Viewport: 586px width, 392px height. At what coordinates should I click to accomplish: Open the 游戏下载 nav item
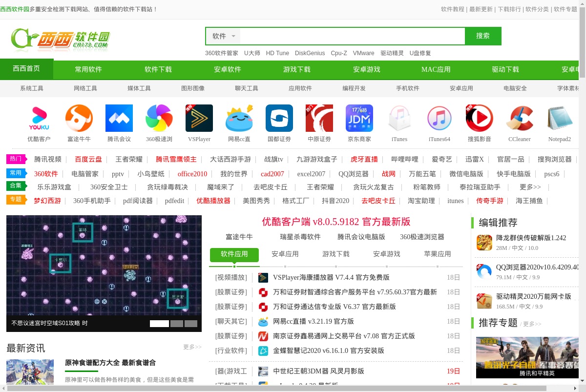(x=297, y=69)
